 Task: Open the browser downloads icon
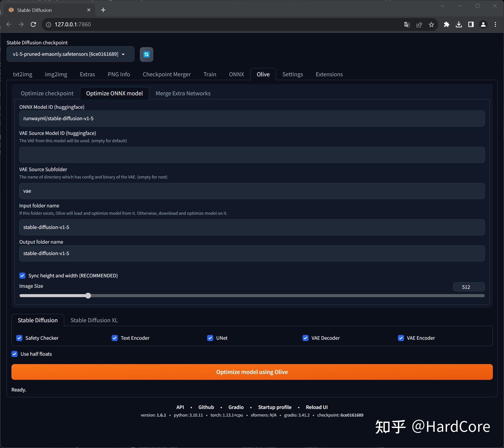tap(459, 24)
